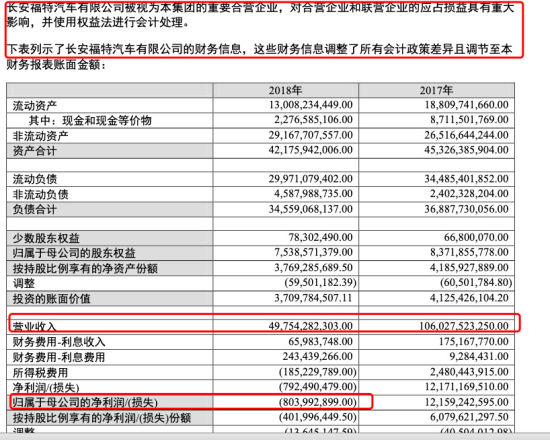This screenshot has height=440, width=550.
Task: Select 归属于母公司的股东权益 row label
Action: (x=74, y=253)
